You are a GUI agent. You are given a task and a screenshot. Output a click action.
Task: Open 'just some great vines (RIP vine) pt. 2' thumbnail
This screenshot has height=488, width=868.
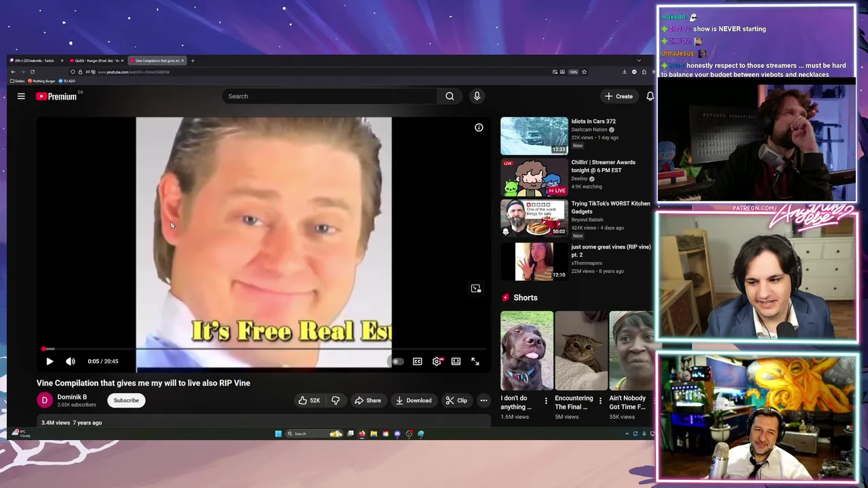tap(534, 262)
